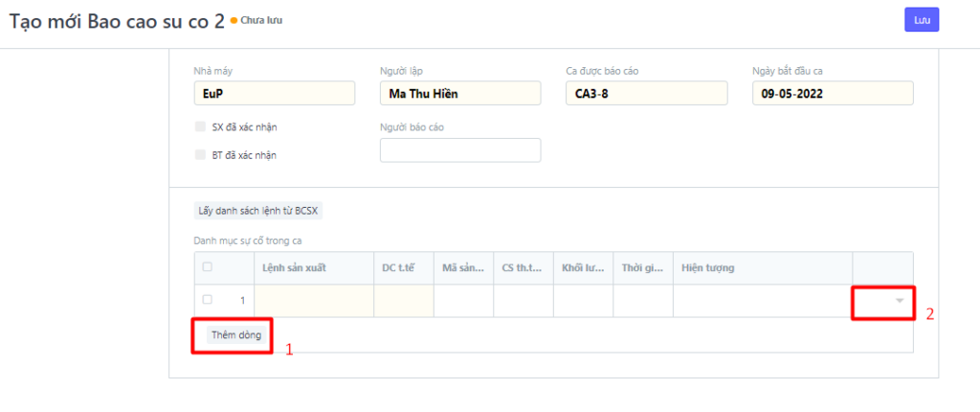Viewport: 980px width, 412px height.
Task: Click the Khối lư... cell in row 1
Action: click(583, 301)
